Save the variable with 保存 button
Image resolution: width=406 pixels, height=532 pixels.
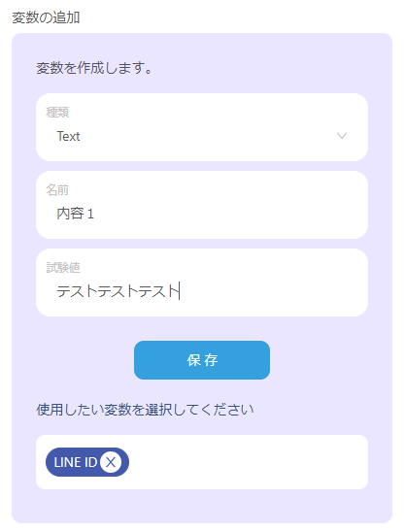[x=202, y=360]
